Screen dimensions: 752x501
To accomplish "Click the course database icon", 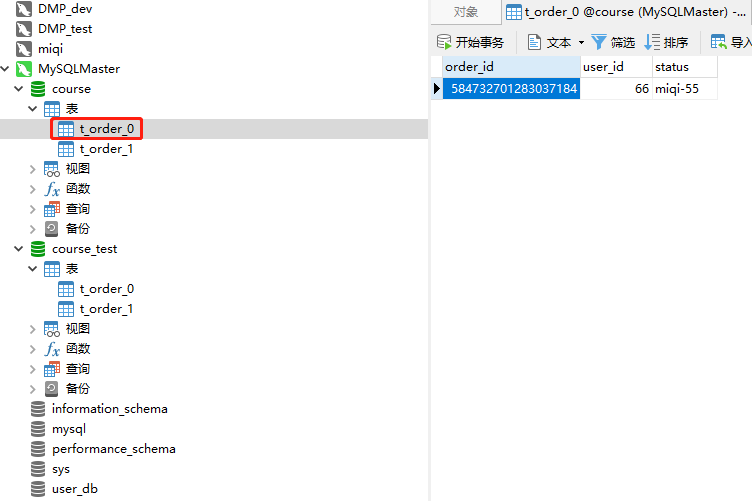I will point(38,89).
